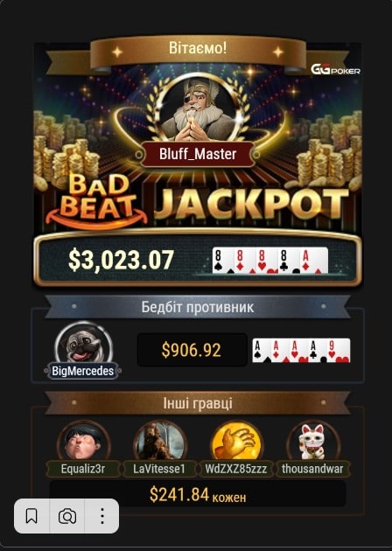The image size is (392, 551).
Task: Tap thousandwar lucky cat avatar
Action: (313, 442)
